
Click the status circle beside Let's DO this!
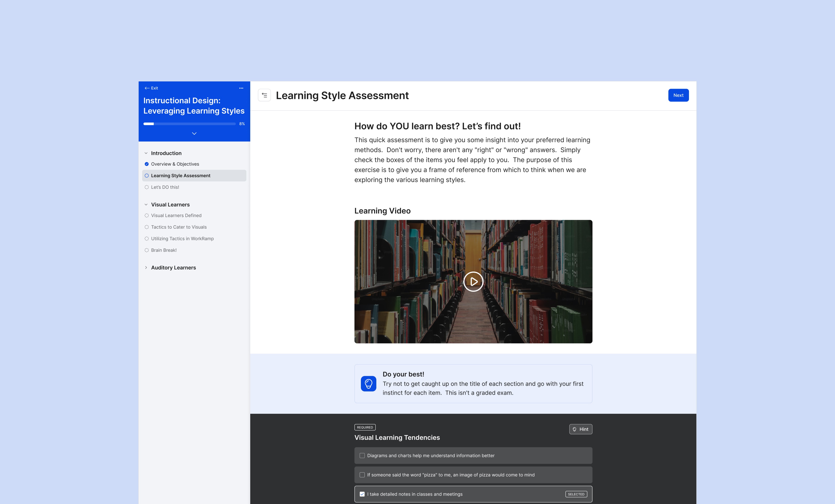click(x=147, y=187)
